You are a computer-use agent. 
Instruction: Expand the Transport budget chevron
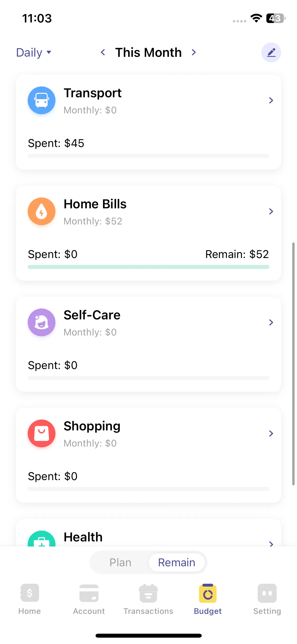[x=271, y=100]
